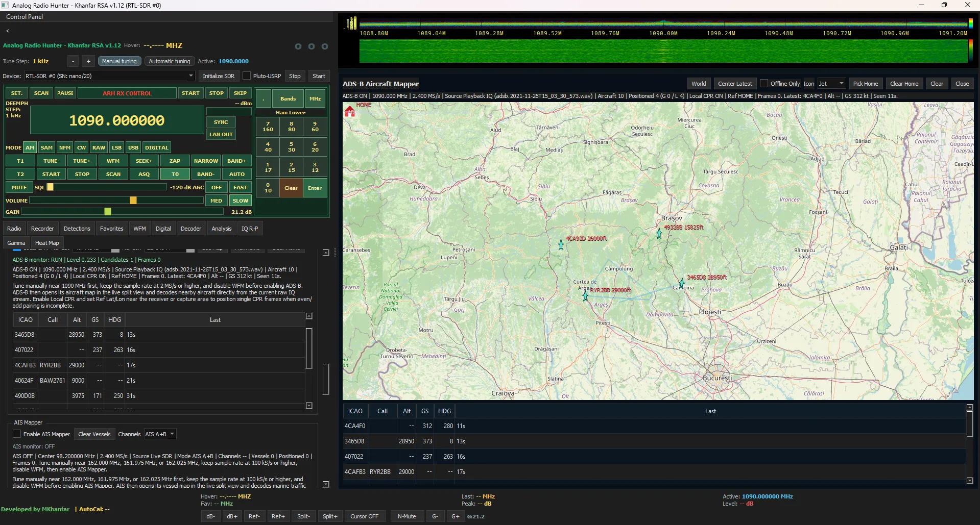The width and height of the screenshot is (980, 525).
Task: Click the Split+ button in bottom bar
Action: pyautogui.click(x=330, y=516)
